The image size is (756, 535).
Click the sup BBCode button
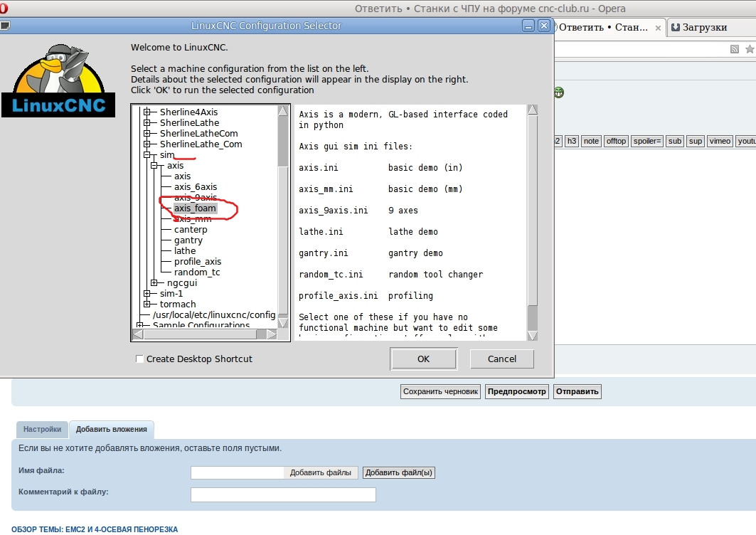click(x=696, y=141)
